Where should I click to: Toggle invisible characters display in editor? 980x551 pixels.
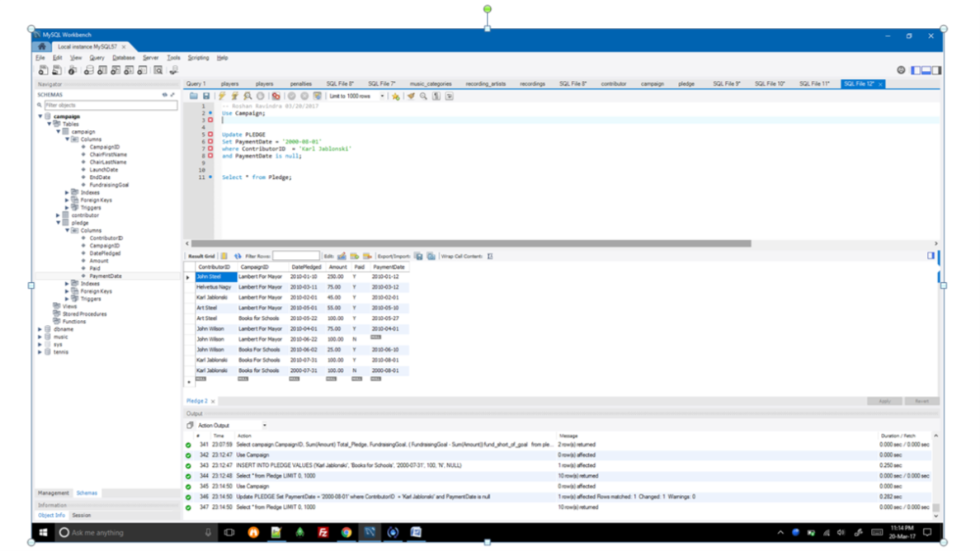[436, 97]
